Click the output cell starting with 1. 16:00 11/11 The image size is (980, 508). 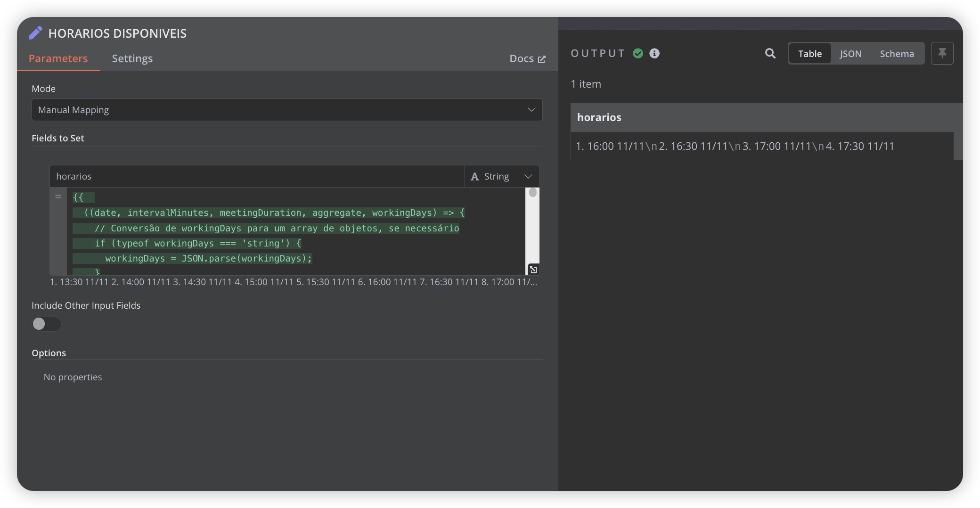762,146
